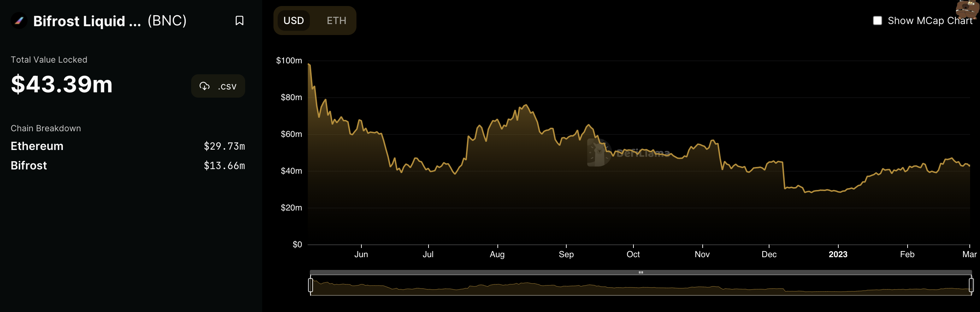Click the $100m y-axis label
Screen dimensions: 980x312
point(289,60)
